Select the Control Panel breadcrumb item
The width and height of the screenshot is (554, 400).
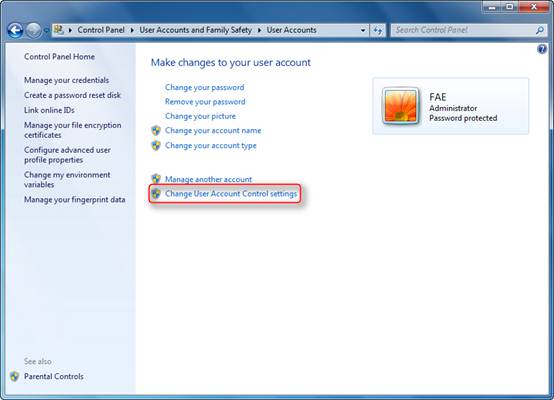pos(101,30)
